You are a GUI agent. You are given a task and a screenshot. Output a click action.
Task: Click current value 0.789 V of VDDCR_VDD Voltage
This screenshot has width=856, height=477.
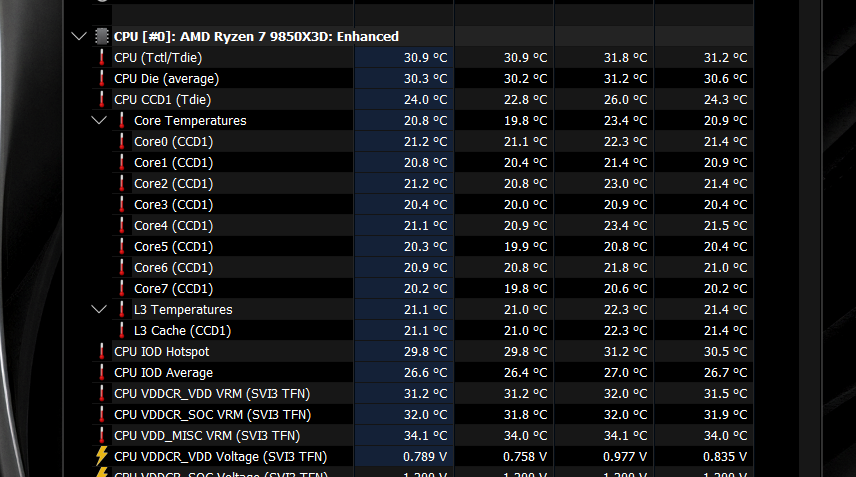(x=425, y=457)
